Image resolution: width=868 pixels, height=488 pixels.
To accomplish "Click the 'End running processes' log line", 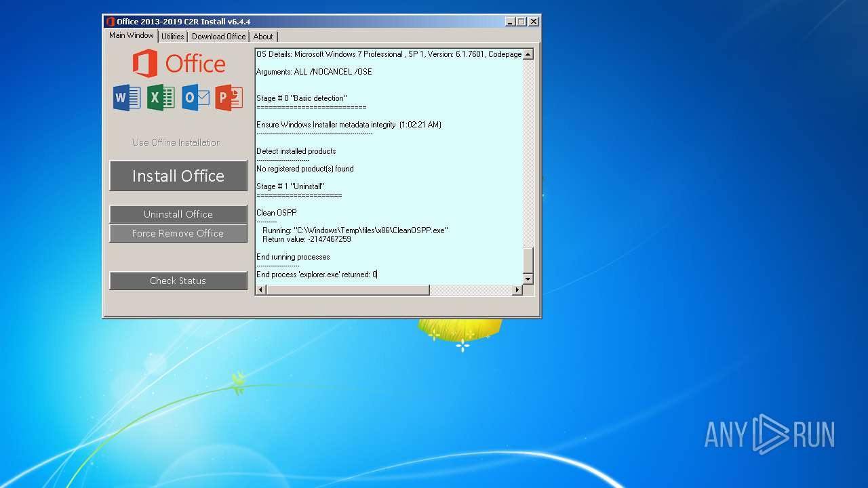I will (293, 257).
